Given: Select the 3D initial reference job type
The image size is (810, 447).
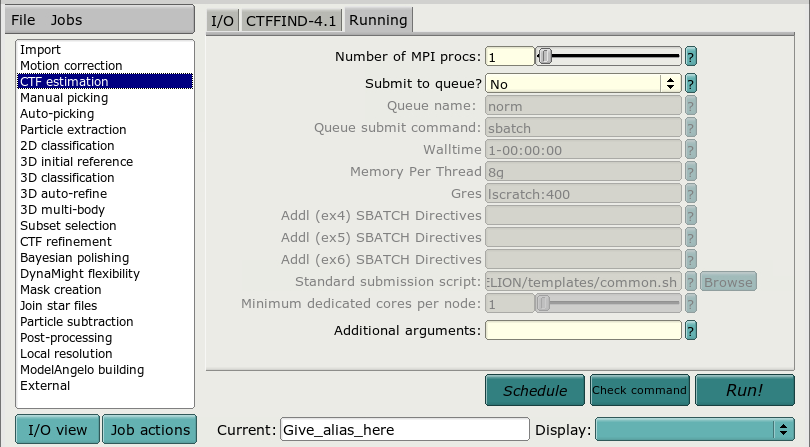Looking at the screenshot, I should tap(105, 162).
